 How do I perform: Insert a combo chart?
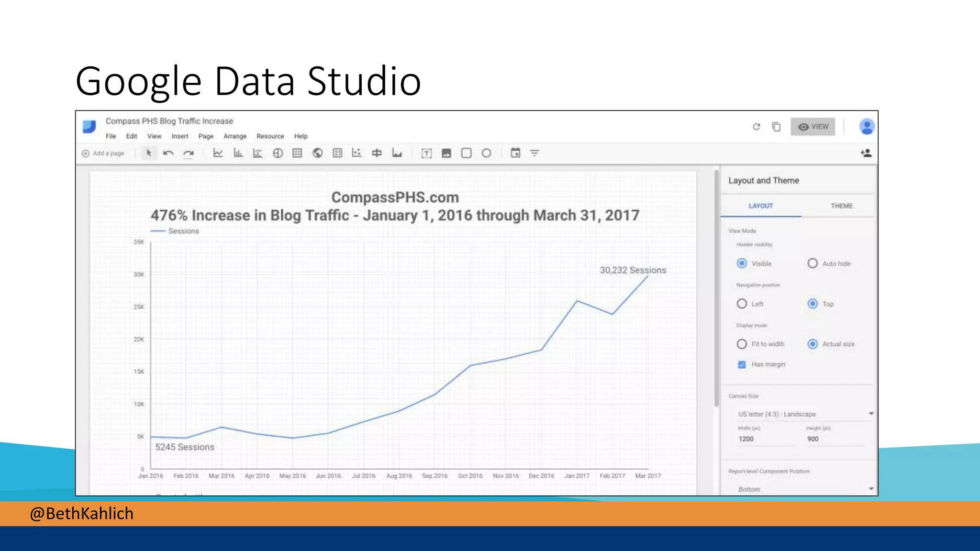coord(257,153)
